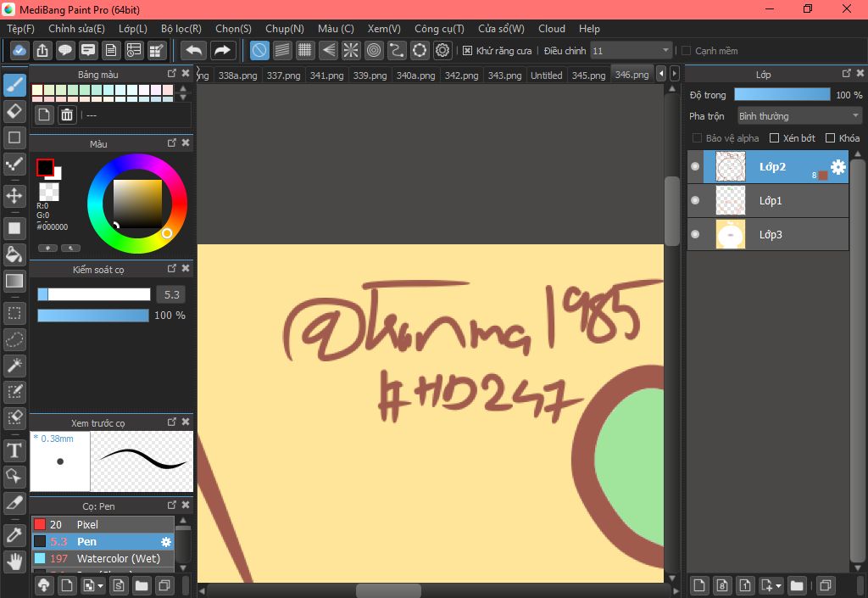
Task: Toggle the Cạnh mềm checkbox
Action: [x=687, y=51]
